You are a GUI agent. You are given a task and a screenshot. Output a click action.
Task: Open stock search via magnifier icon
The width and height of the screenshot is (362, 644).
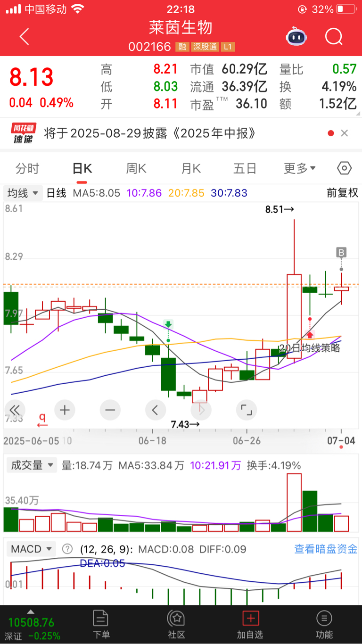[334, 36]
